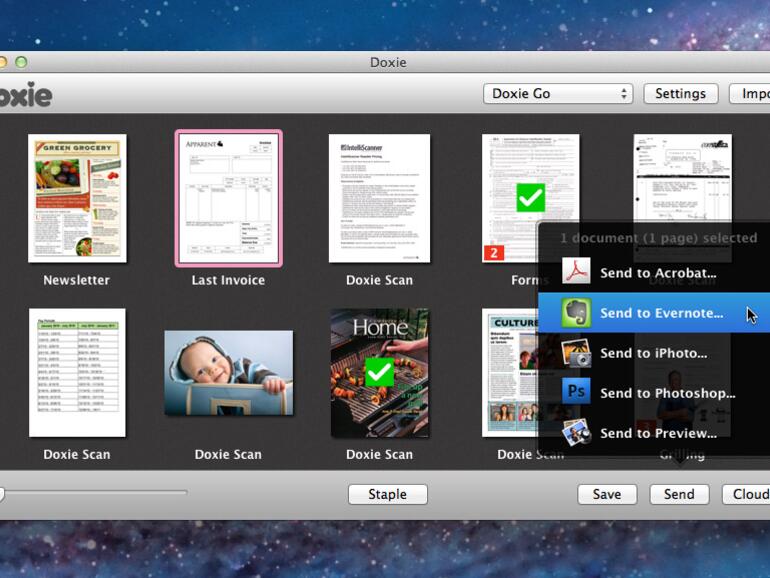
Task: Choose Send to iPhoto menu entry
Action: pyautogui.click(x=654, y=353)
